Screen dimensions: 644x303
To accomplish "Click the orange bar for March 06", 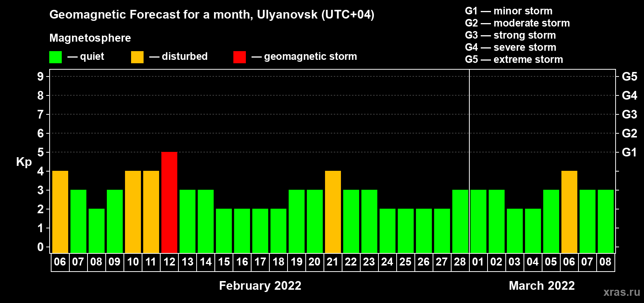I will pyautogui.click(x=569, y=212).
